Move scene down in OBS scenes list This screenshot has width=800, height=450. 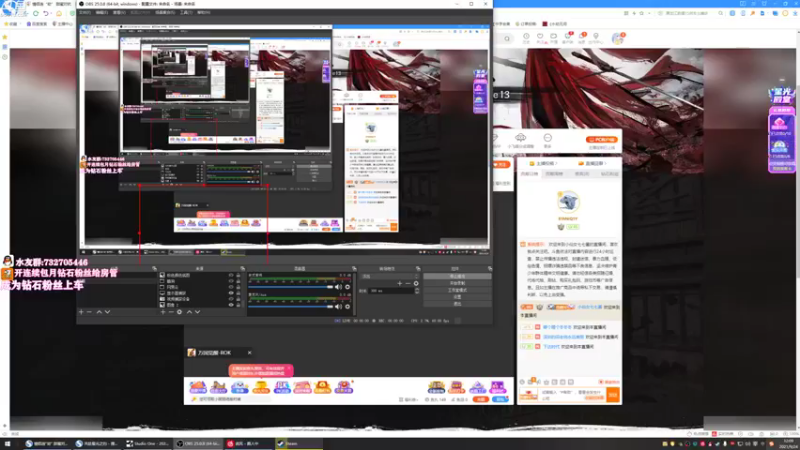click(107, 312)
